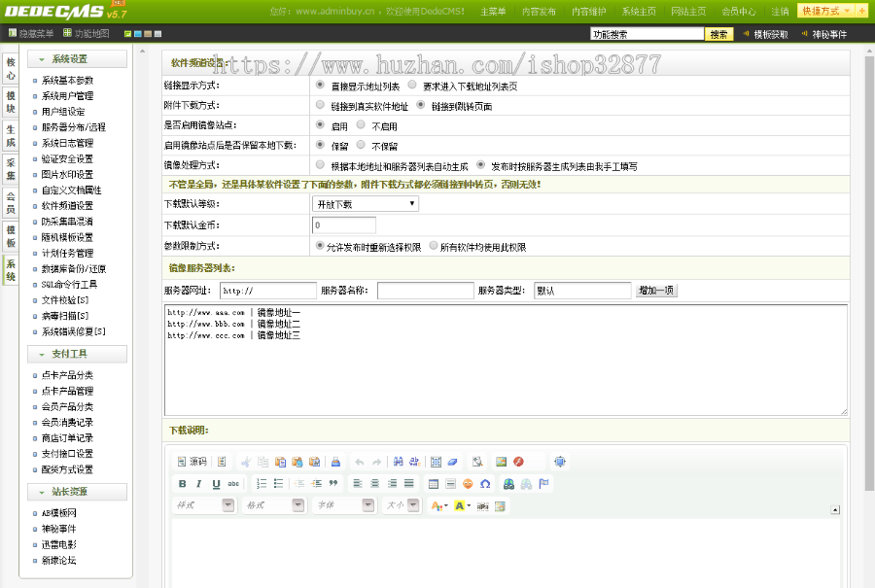
Task: Click the Insert Link globe icon
Action: (508, 484)
